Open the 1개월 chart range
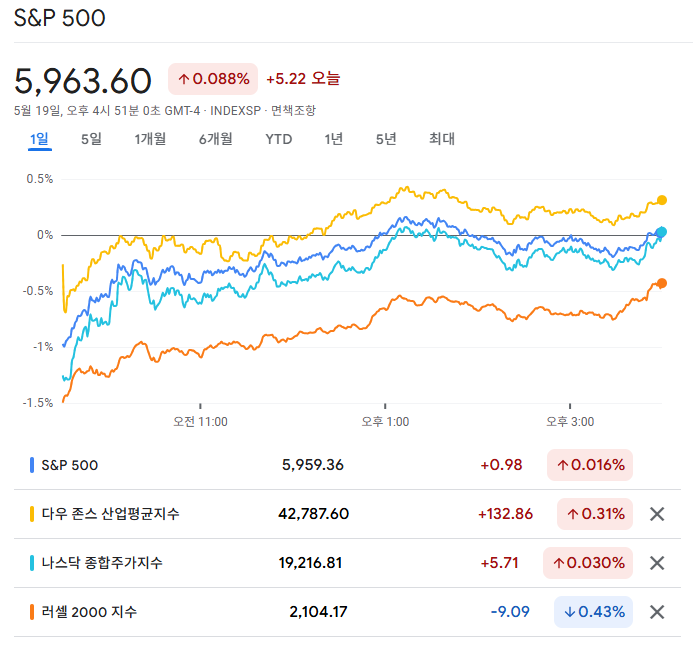The height and width of the screenshot is (648, 693). click(x=150, y=139)
